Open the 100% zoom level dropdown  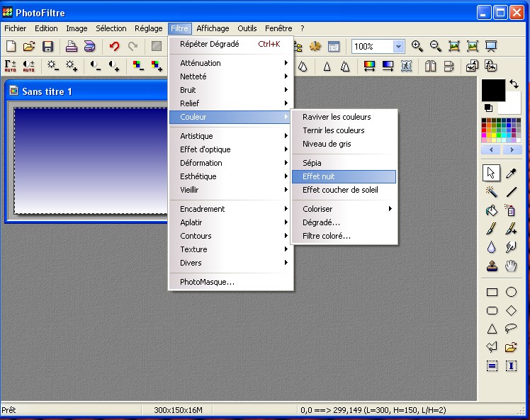tap(398, 46)
